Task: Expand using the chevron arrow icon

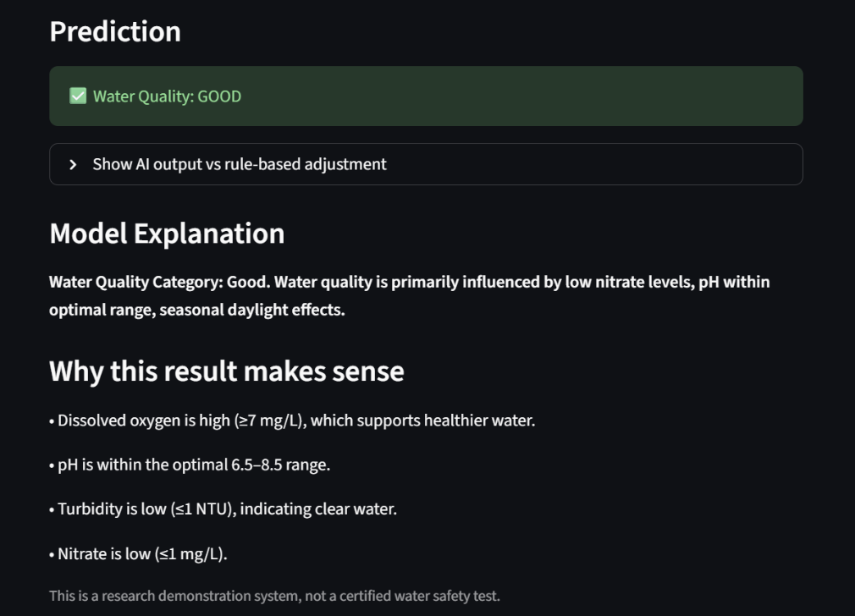Action: pos(73,164)
